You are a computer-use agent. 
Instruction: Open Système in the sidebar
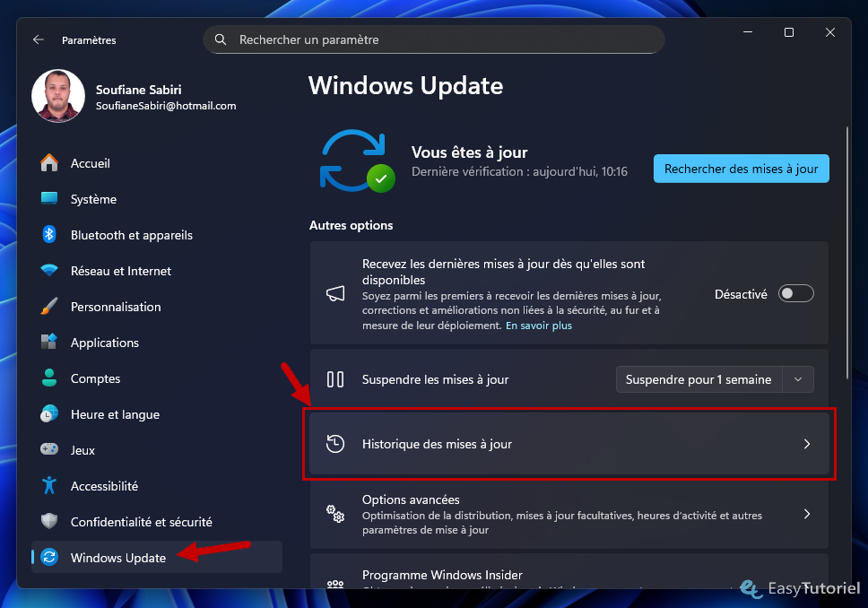(x=93, y=199)
